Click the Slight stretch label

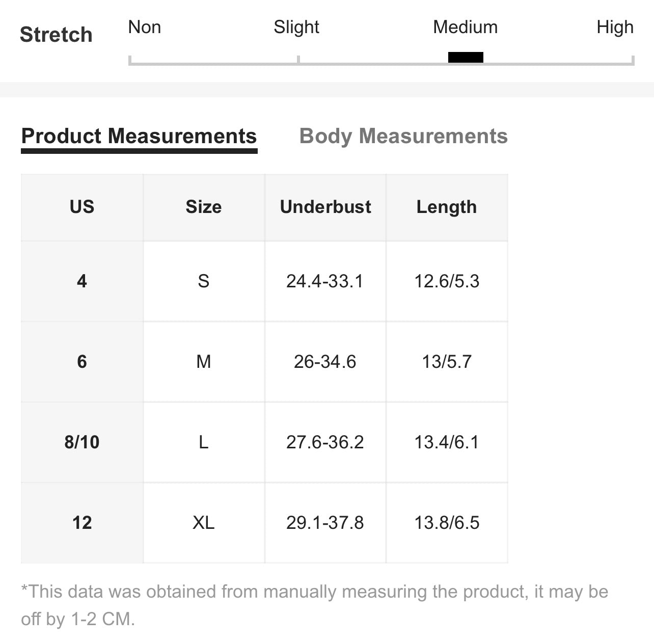tap(296, 27)
